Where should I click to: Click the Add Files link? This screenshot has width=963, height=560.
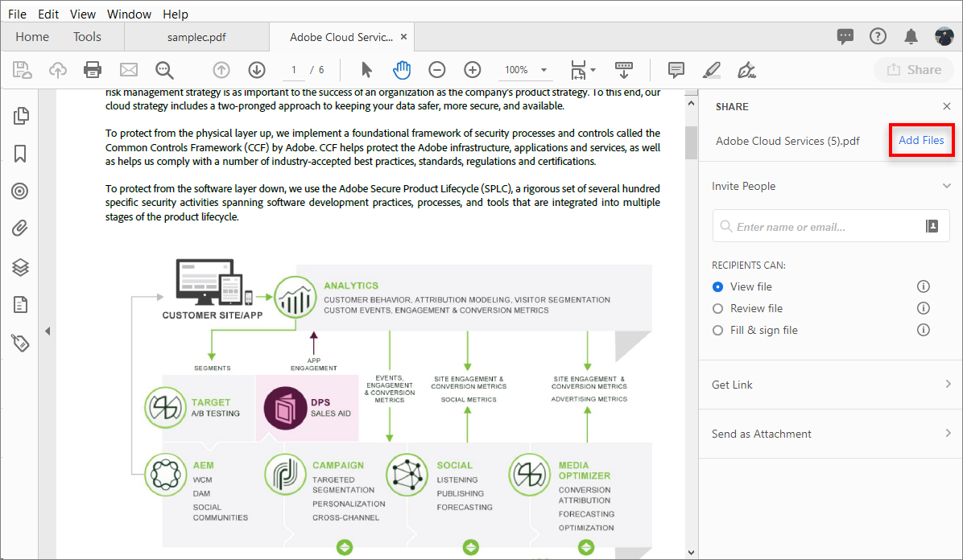[921, 141]
